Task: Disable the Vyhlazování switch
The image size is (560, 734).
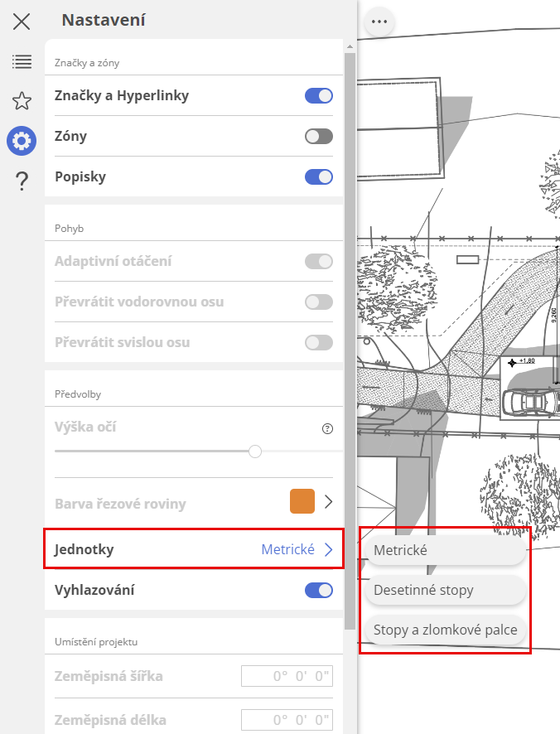Action: (319, 591)
